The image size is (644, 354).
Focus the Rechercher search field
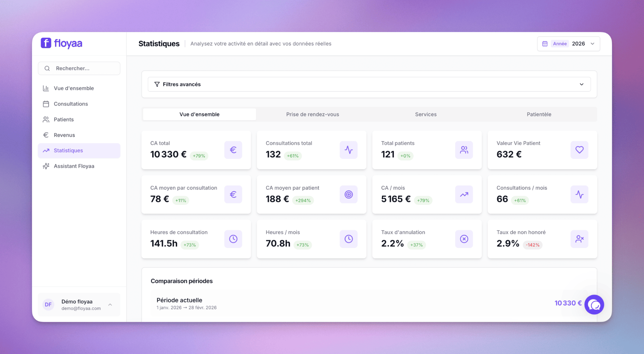click(x=84, y=68)
